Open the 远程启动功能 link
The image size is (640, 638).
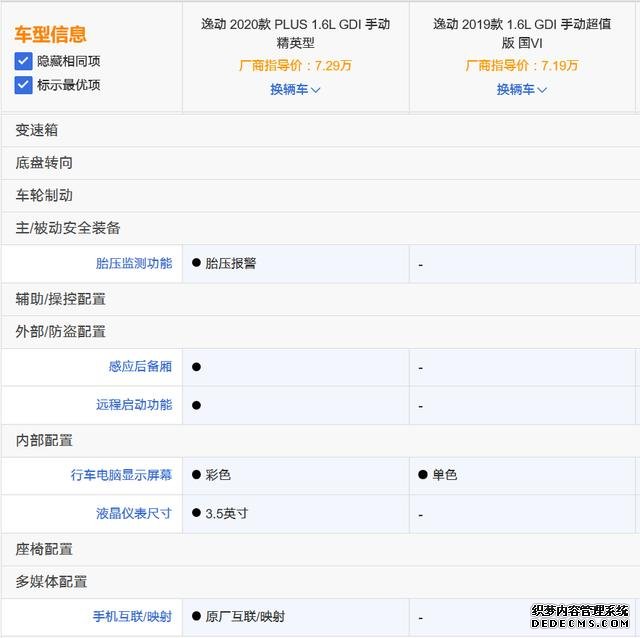click(134, 405)
